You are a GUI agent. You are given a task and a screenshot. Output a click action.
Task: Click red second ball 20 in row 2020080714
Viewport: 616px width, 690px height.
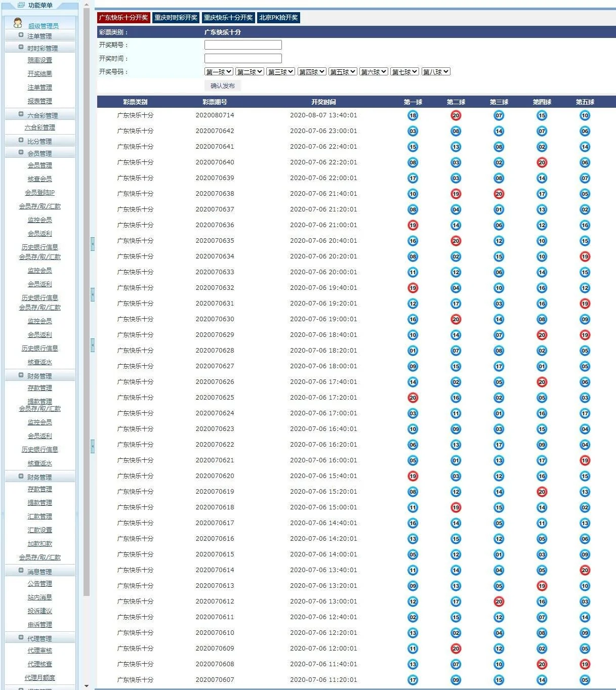(456, 116)
